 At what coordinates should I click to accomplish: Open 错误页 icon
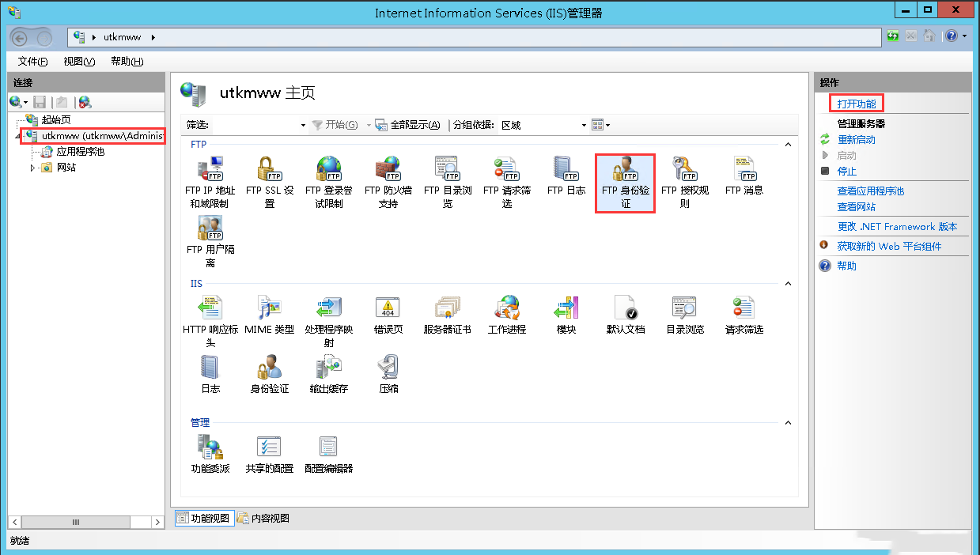coord(388,315)
